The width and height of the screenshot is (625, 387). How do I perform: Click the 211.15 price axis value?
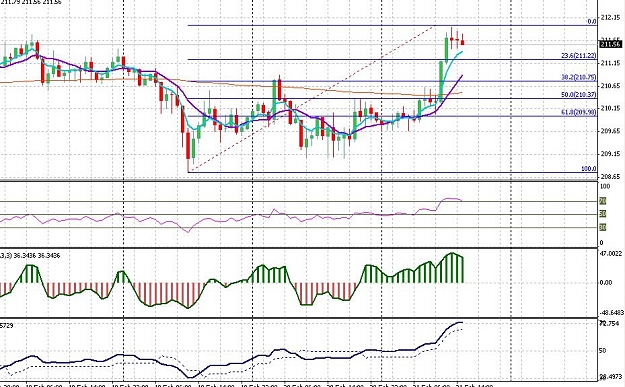coord(610,63)
